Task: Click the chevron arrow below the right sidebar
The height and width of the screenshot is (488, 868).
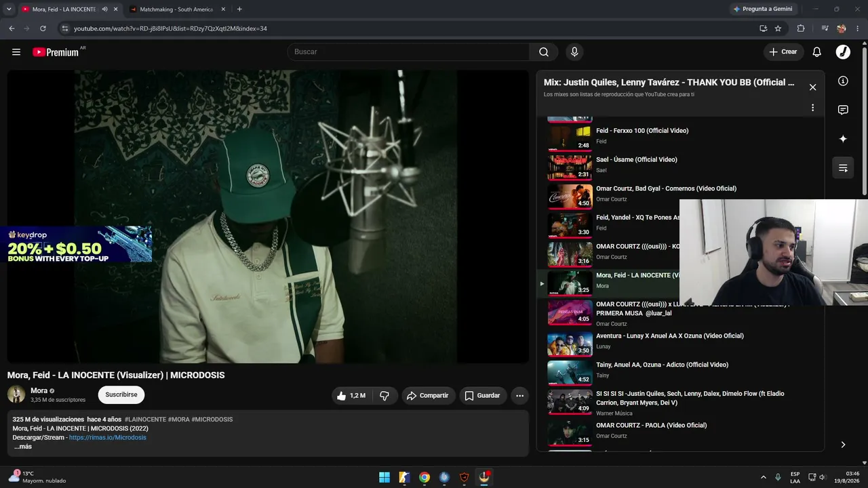Action: point(843,445)
